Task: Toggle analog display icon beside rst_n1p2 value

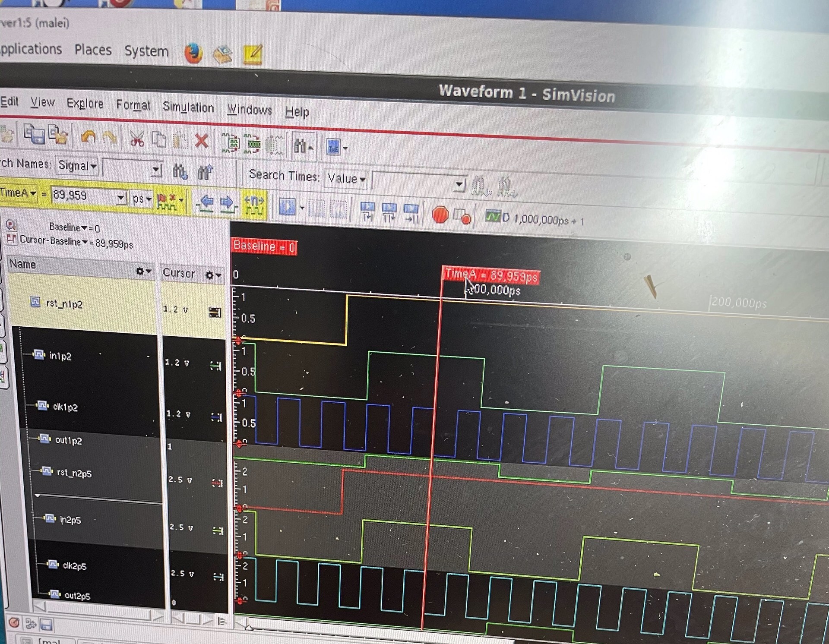Action: [215, 313]
